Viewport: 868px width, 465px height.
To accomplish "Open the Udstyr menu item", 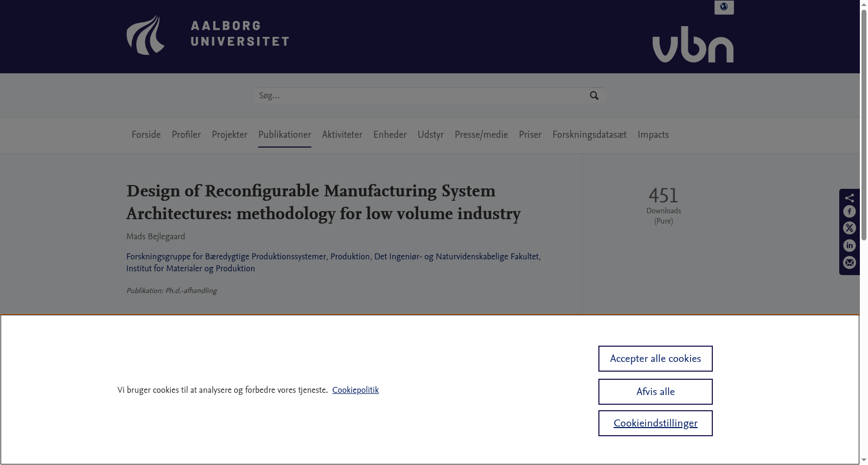I will [431, 135].
